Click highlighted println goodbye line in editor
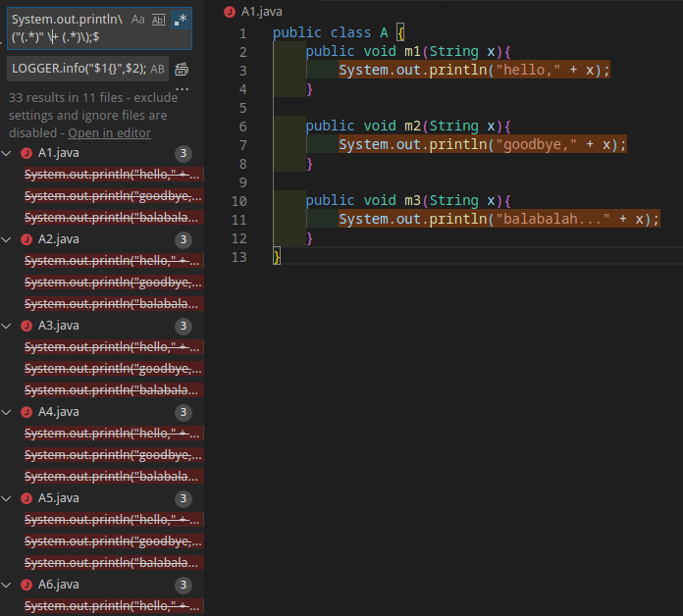 click(x=483, y=144)
